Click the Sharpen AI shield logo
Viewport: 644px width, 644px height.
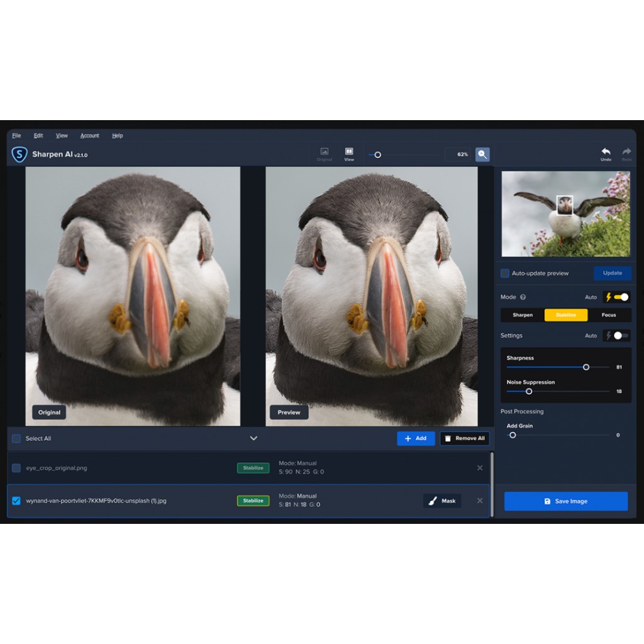pyautogui.click(x=19, y=154)
